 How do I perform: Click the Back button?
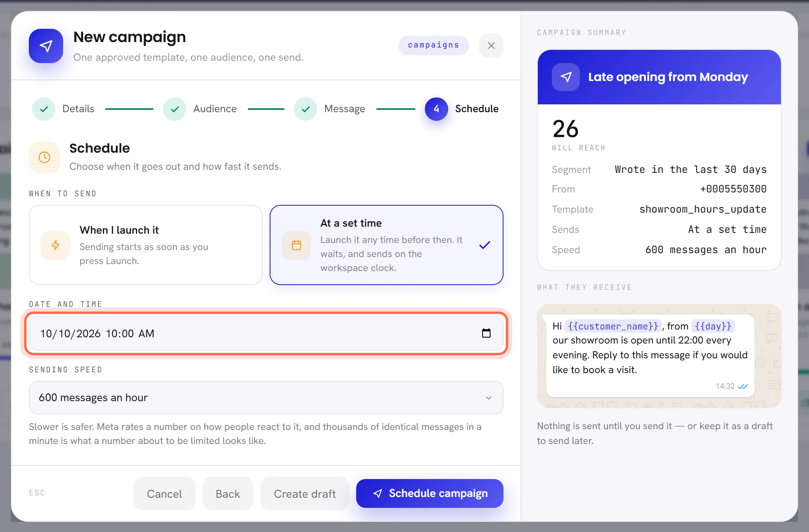click(228, 493)
